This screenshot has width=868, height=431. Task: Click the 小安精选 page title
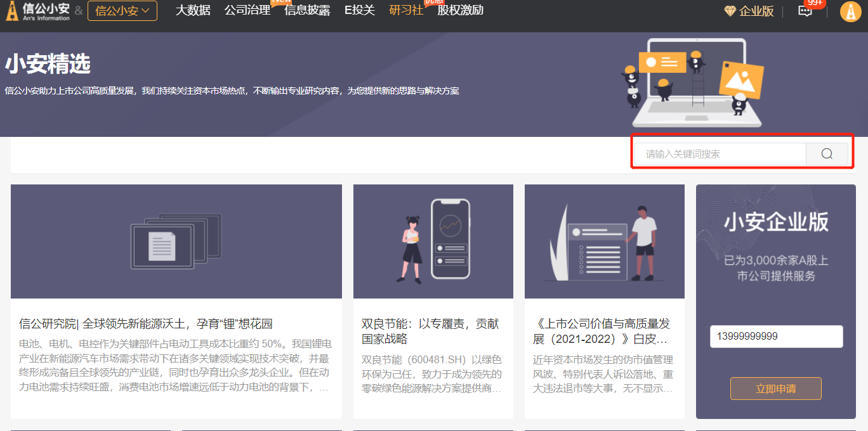48,64
